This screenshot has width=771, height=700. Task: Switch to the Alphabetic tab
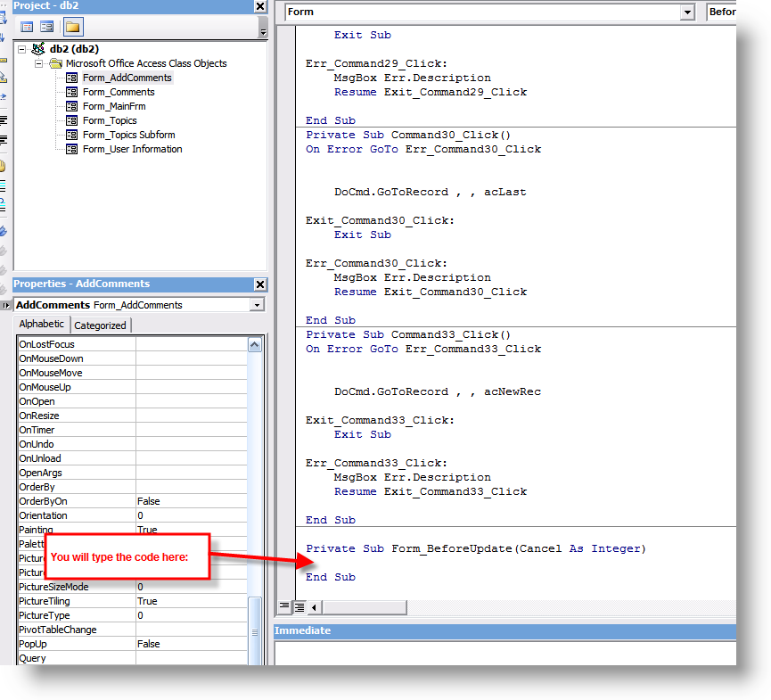point(41,325)
